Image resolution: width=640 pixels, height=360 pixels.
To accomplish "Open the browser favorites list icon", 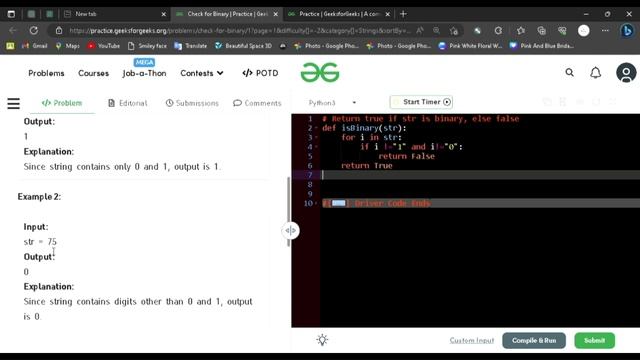I will [x=520, y=31].
